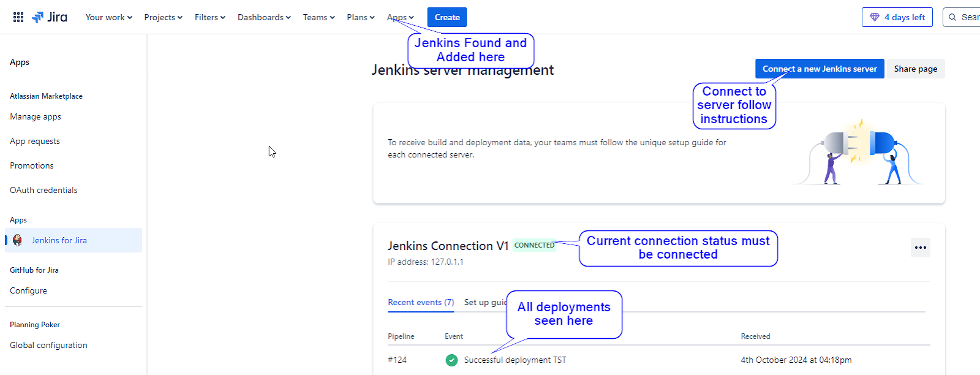Click the green success checkmark for pipeline #124
Viewport: 980px width, 375px height.
(x=451, y=360)
